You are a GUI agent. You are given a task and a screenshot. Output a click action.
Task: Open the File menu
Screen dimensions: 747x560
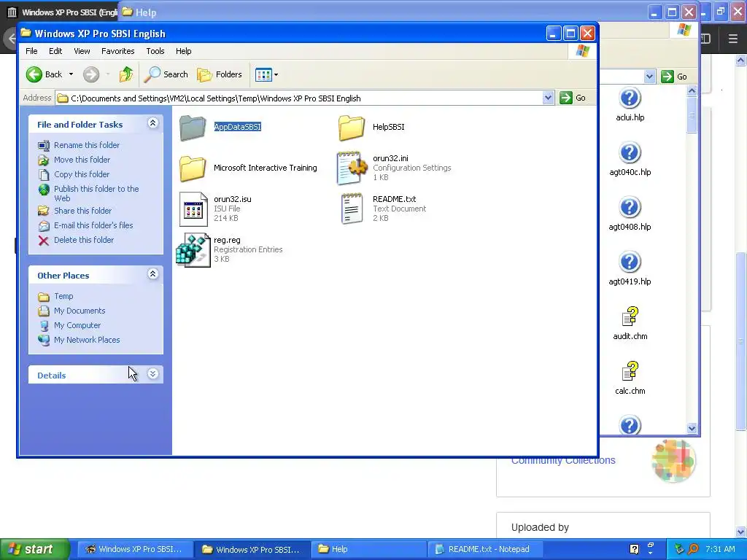pyautogui.click(x=31, y=51)
